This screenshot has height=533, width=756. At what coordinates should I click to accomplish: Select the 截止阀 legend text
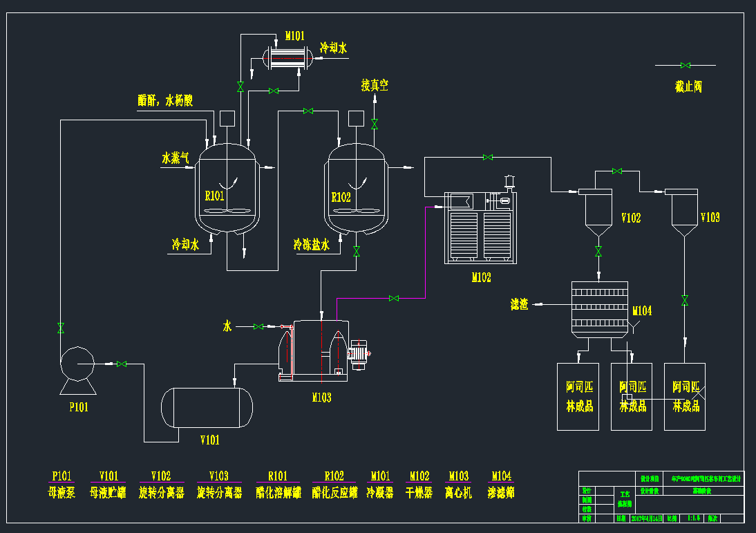(688, 87)
